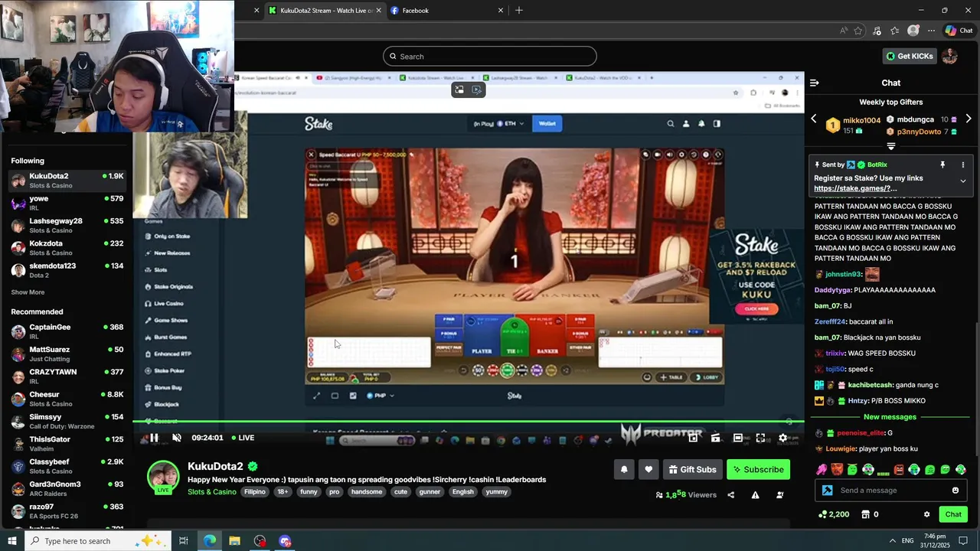Image resolution: width=980 pixels, height=551 pixels.
Task: Follow with the heart icon button
Action: [x=648, y=470]
